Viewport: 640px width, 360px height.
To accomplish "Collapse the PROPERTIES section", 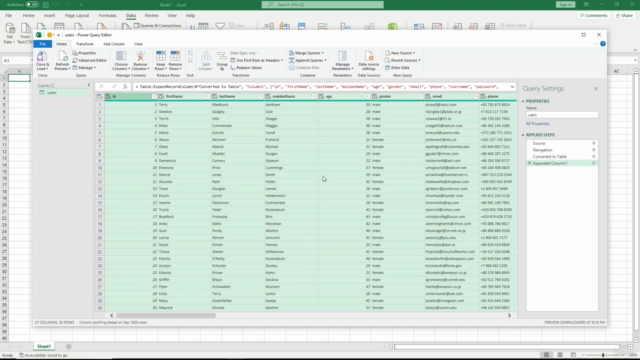I will click(x=523, y=101).
